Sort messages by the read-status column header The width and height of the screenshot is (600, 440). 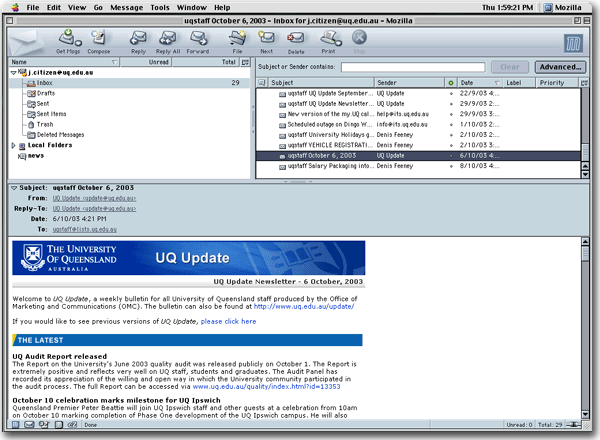[451, 83]
